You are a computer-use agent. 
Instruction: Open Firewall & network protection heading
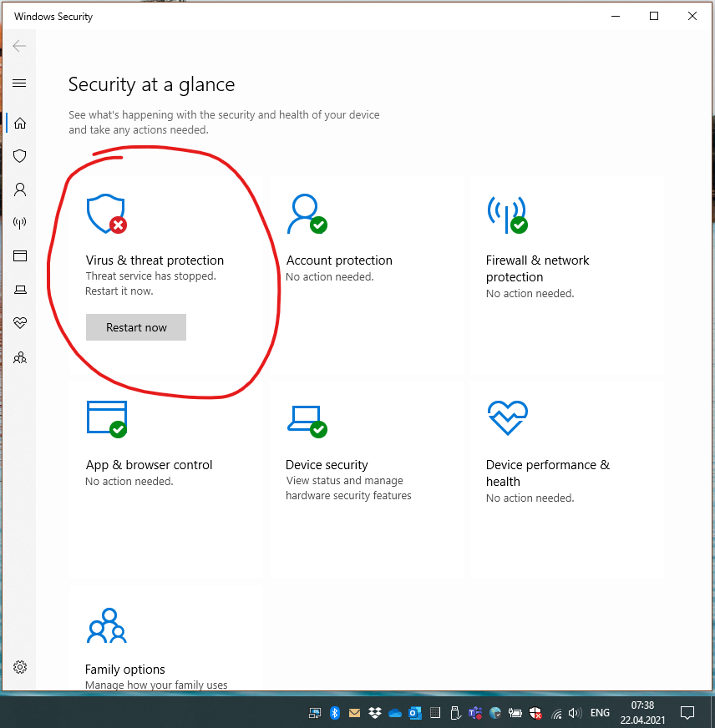538,268
